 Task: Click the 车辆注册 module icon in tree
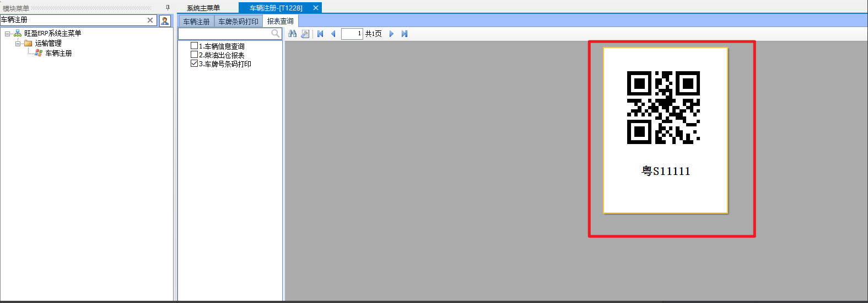pyautogui.click(x=39, y=53)
